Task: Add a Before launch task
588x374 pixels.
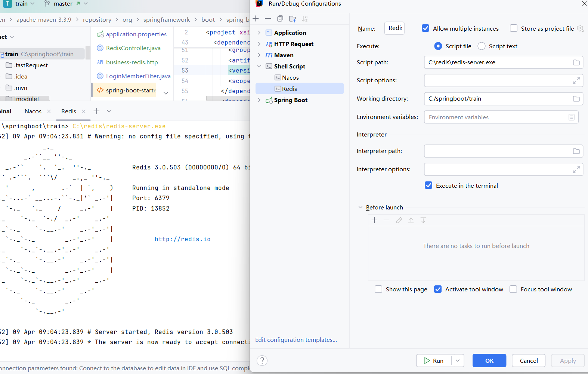Action: tap(375, 220)
